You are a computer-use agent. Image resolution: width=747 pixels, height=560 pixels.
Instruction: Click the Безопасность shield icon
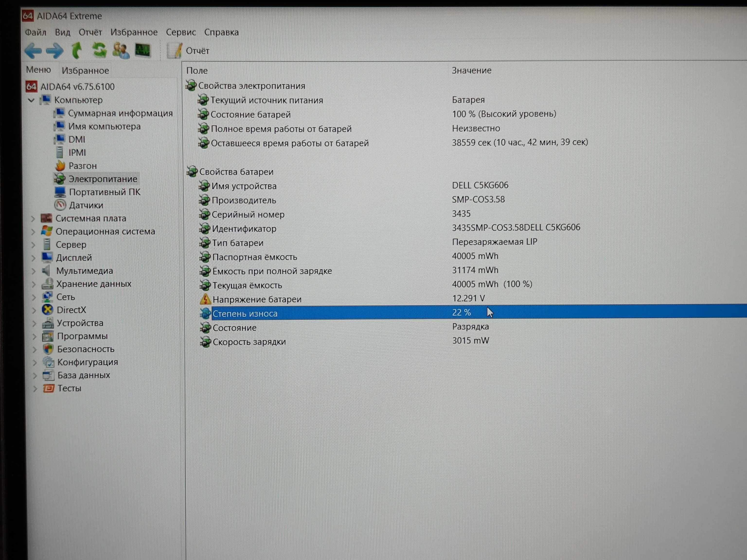(48, 349)
